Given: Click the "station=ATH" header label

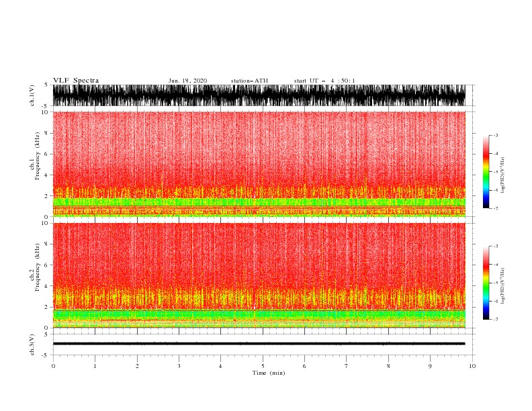Looking at the screenshot, I should 249,81.
